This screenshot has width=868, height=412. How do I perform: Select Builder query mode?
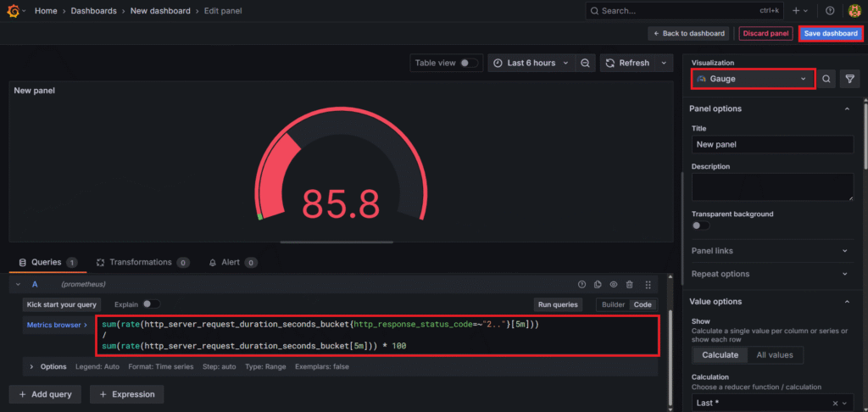(x=614, y=304)
